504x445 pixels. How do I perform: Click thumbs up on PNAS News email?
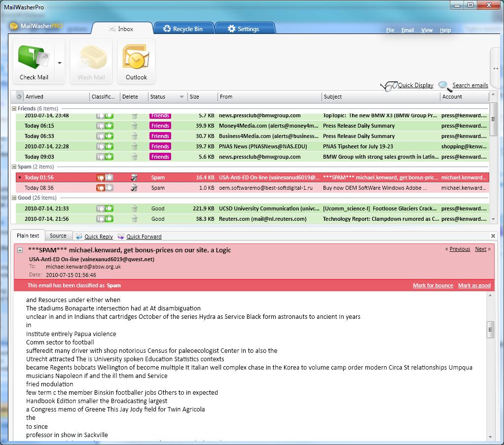109,146
